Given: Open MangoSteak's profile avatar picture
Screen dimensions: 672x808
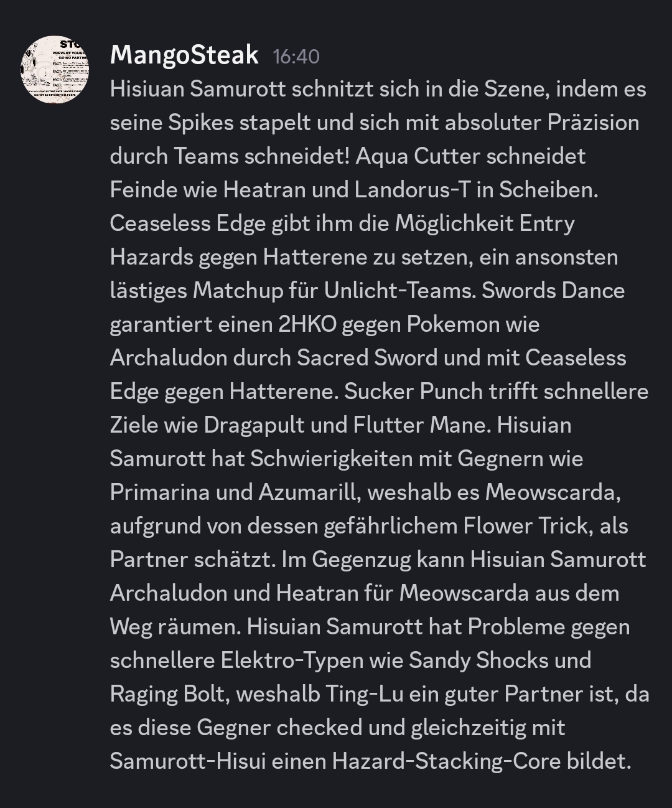Looking at the screenshot, I should click(55, 69).
